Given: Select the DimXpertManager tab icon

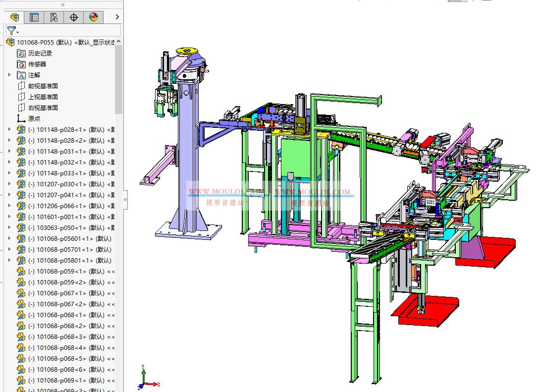Looking at the screenshot, I should [x=74, y=17].
